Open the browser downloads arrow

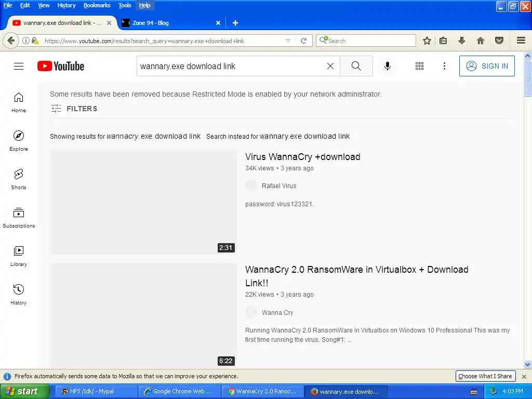click(461, 41)
